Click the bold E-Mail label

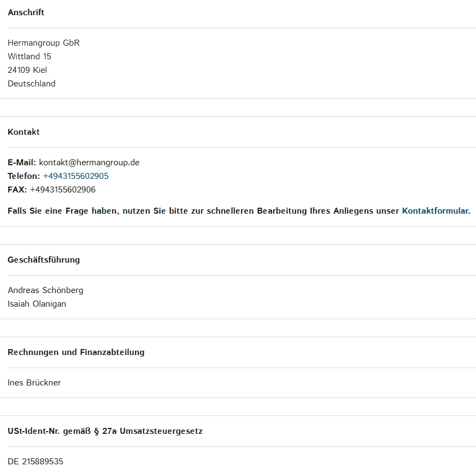pos(22,163)
